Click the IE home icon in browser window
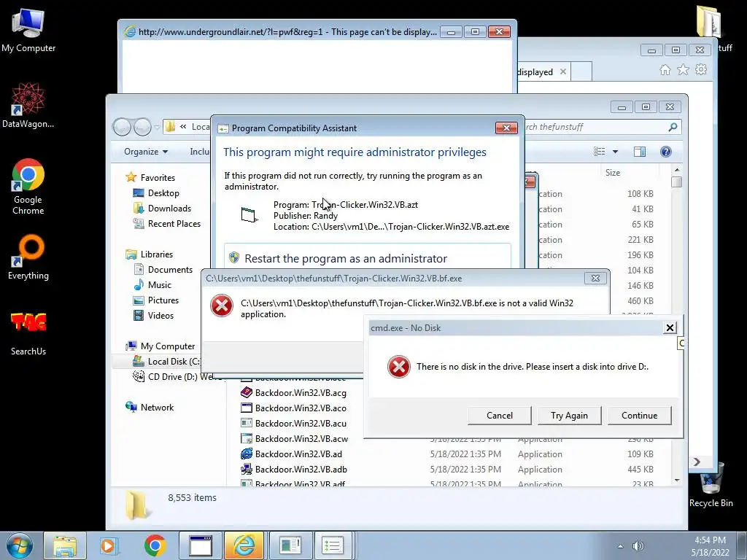747x560 pixels. (665, 70)
